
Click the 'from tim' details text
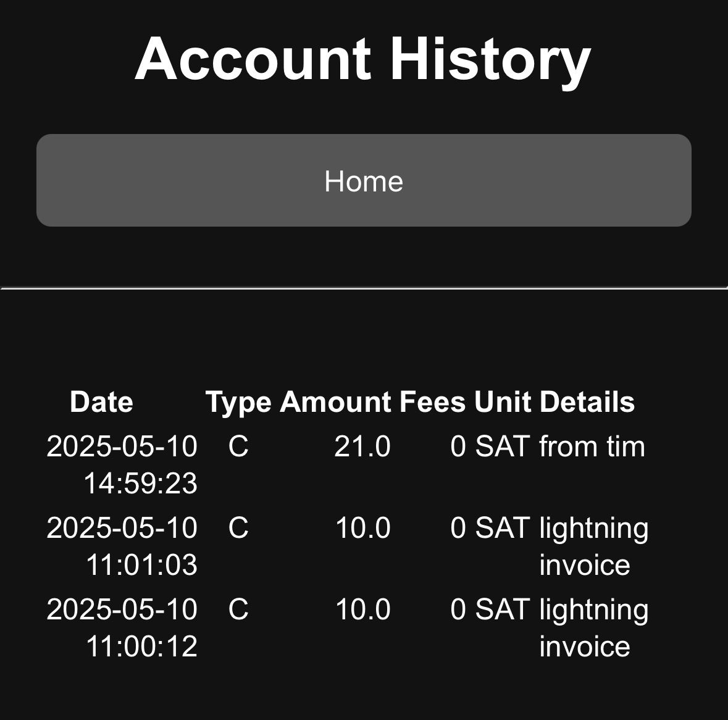(592, 446)
